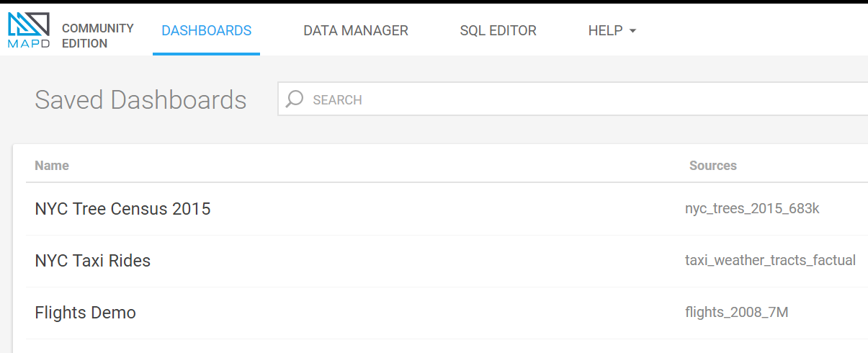
Task: Click the taxi_weather_tracts_factual source
Action: pyautogui.click(x=770, y=261)
